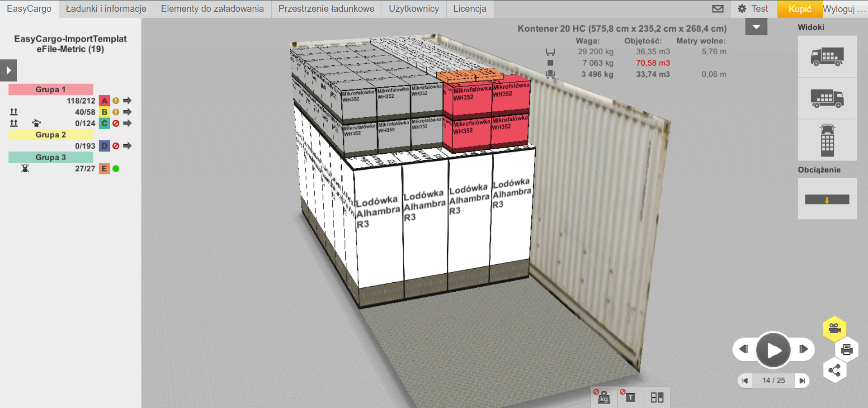Open the container info dropdown arrow
The width and height of the screenshot is (868, 408).
756,27
